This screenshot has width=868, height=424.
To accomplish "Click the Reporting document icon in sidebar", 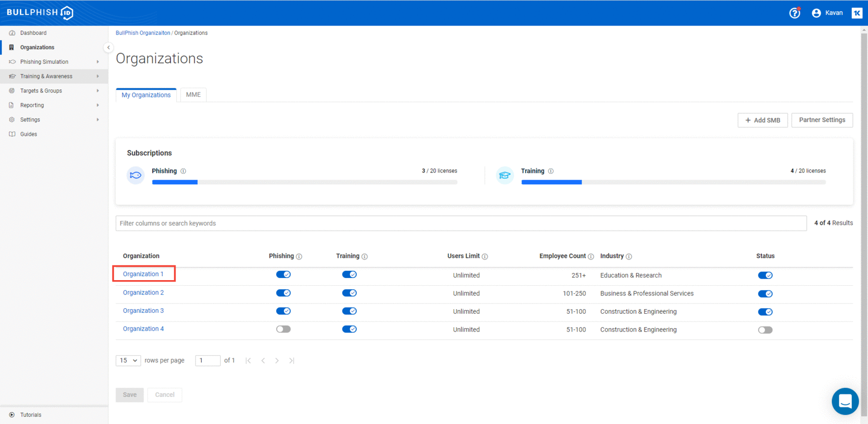I will pyautogui.click(x=12, y=105).
